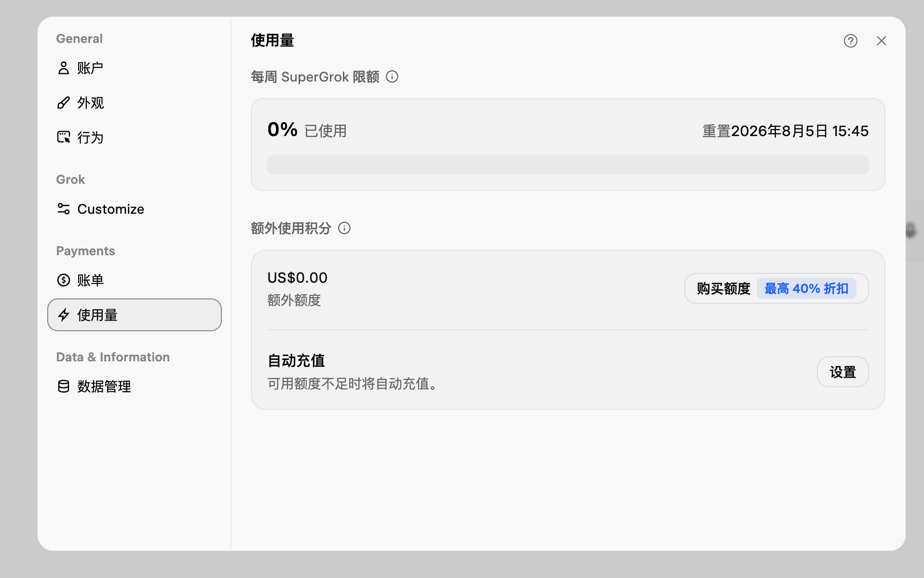The height and width of the screenshot is (578, 924).
Task: Click the weekly usage progress bar
Action: 568,165
